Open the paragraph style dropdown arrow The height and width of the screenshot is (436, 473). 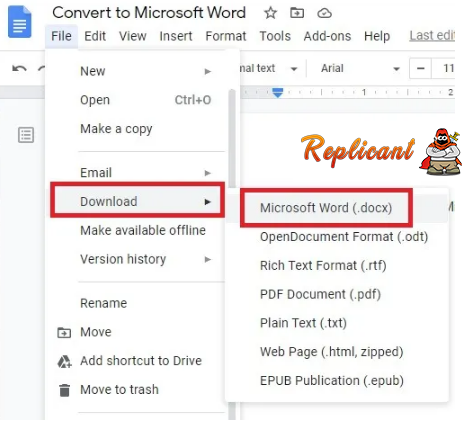point(294,69)
